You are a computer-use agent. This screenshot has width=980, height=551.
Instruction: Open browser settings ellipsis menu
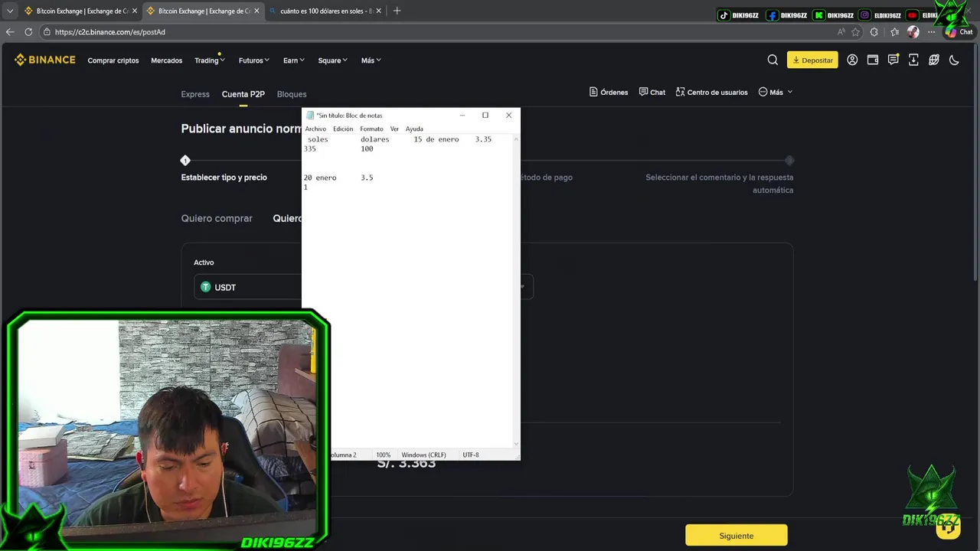tap(932, 32)
